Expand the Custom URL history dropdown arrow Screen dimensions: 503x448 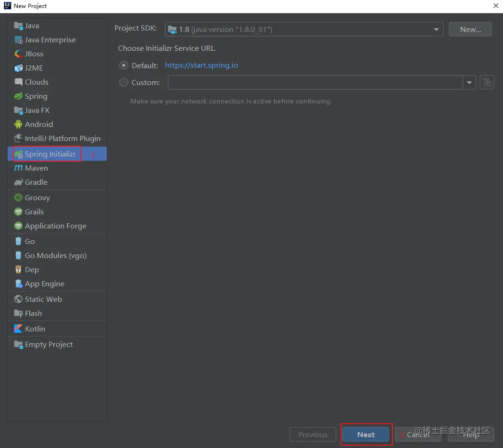469,82
